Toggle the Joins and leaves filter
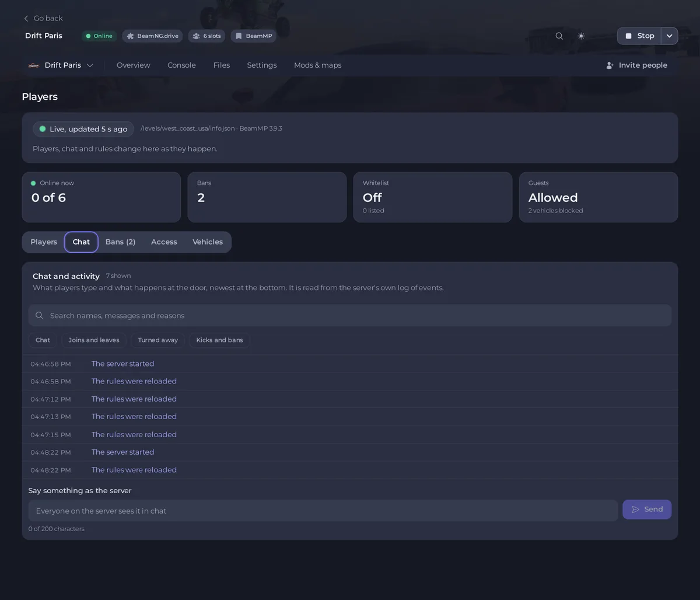The height and width of the screenshot is (600, 700). [x=94, y=340]
